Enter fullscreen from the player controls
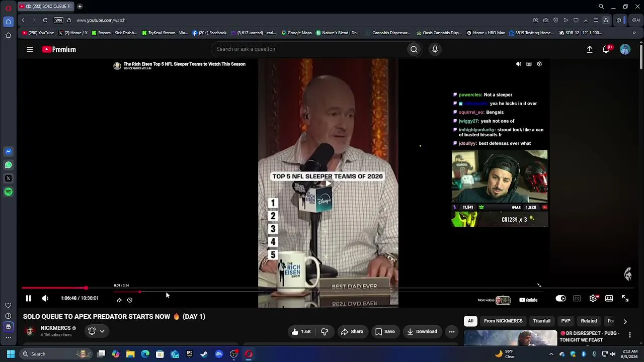This screenshot has height=362, width=644. point(625,299)
